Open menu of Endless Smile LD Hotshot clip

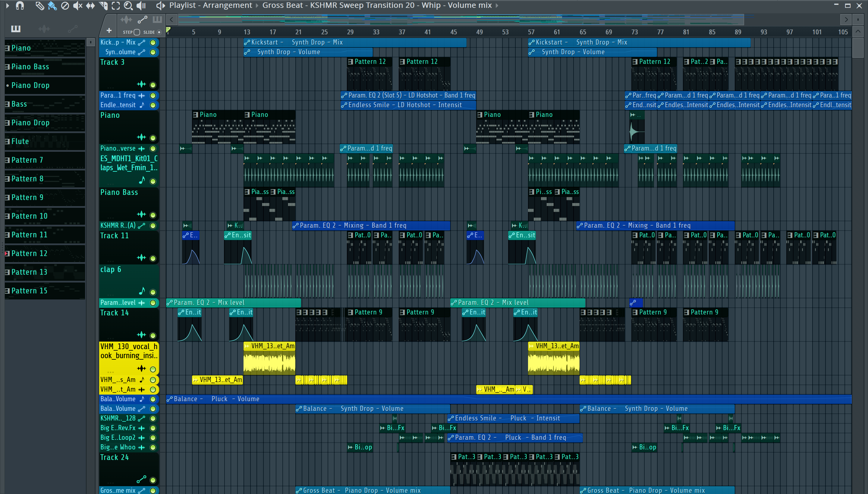[344, 105]
